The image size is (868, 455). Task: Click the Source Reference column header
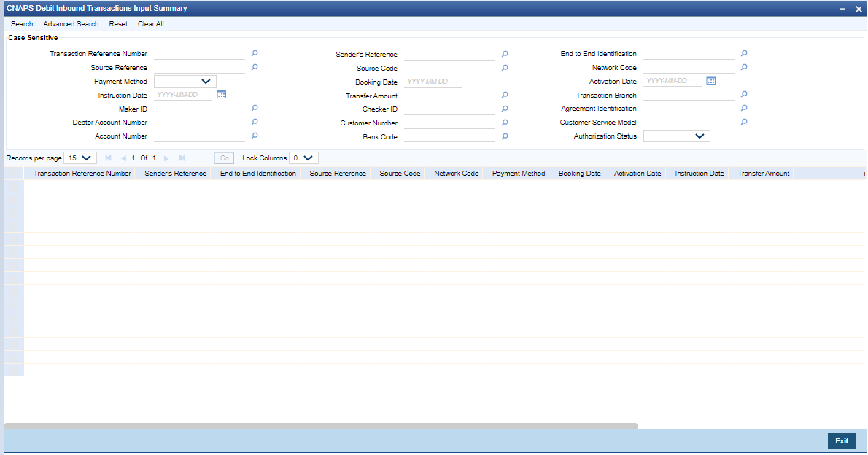tap(338, 174)
